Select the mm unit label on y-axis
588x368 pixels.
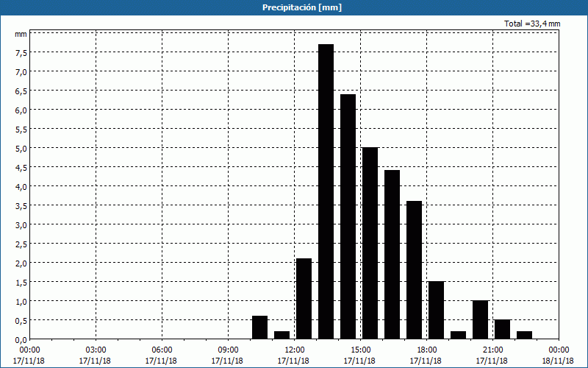click(21, 34)
